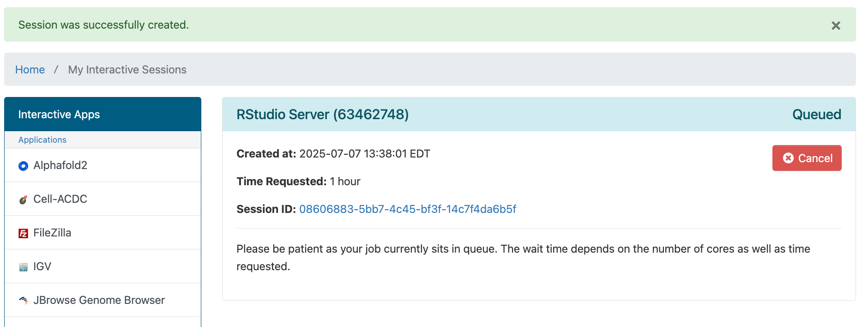
Task: Click the IGV app icon
Action: point(23,267)
